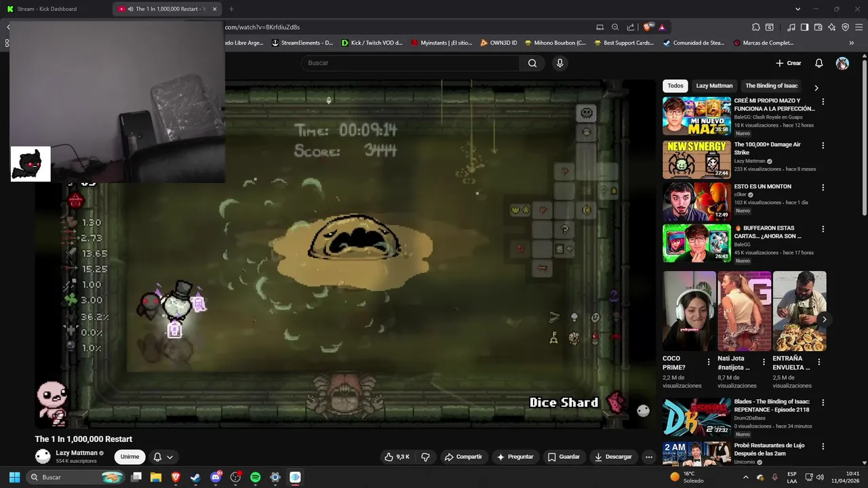Open the Blades - The Binding of Isaac thumbnail
868x488 pixels.
coord(696,417)
